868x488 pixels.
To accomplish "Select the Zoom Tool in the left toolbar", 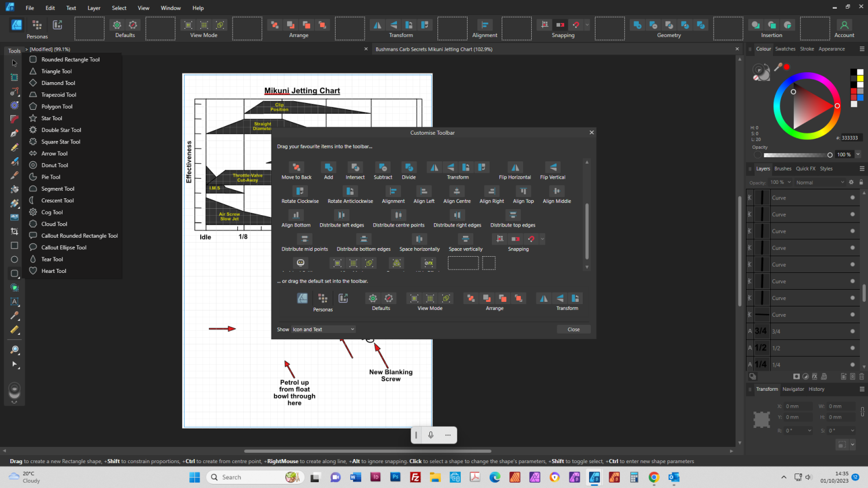I will [x=14, y=350].
